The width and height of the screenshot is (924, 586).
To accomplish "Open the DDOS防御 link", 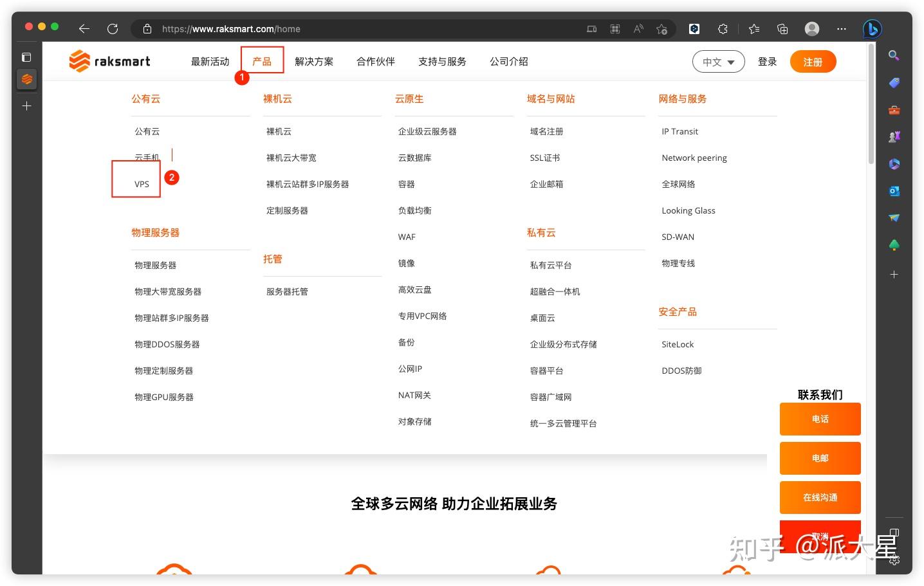I will (x=681, y=371).
